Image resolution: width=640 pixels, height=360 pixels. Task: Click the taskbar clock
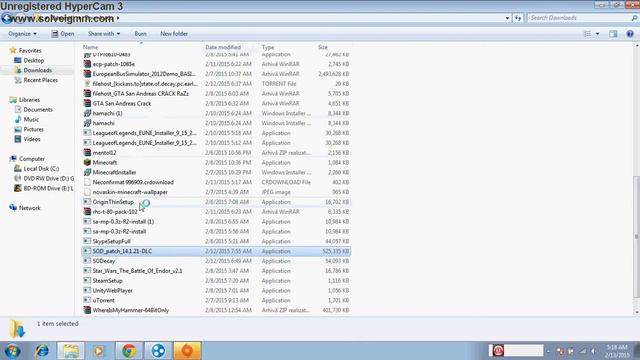617,351
